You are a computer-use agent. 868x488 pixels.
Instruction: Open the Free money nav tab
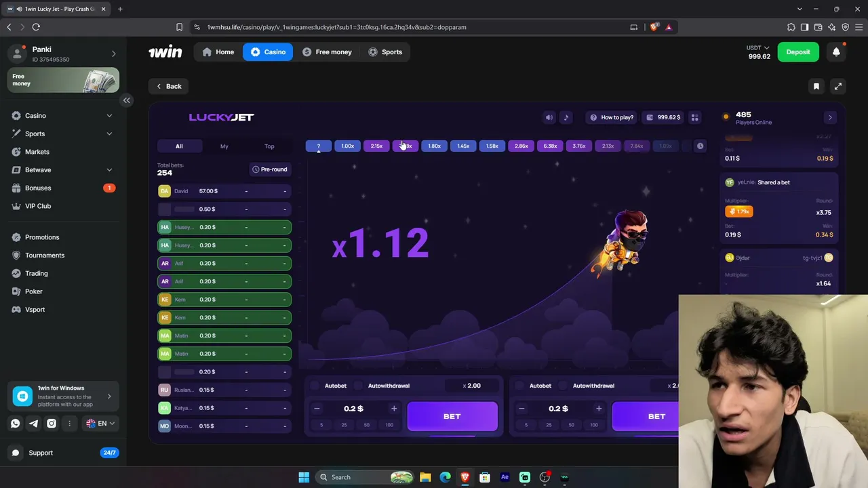point(327,52)
